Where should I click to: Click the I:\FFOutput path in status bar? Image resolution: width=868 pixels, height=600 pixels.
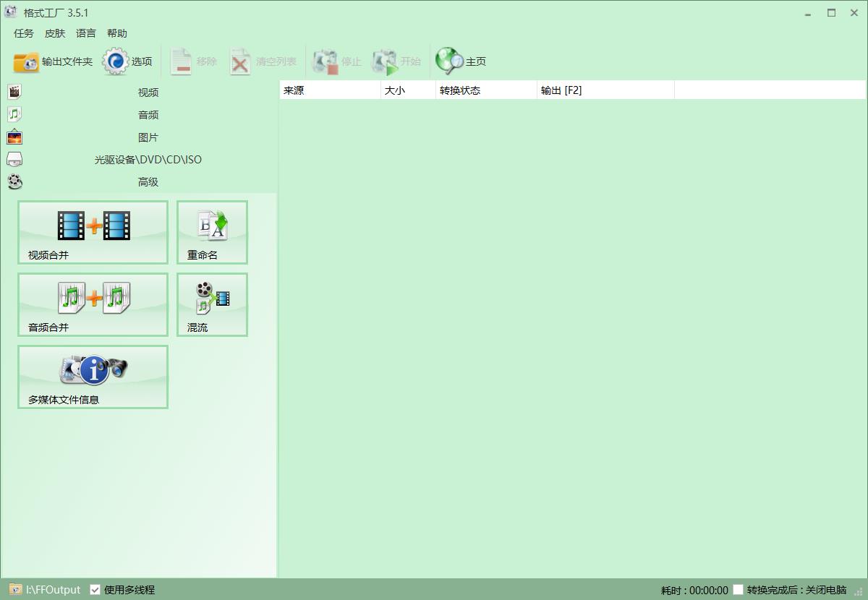pyautogui.click(x=53, y=590)
